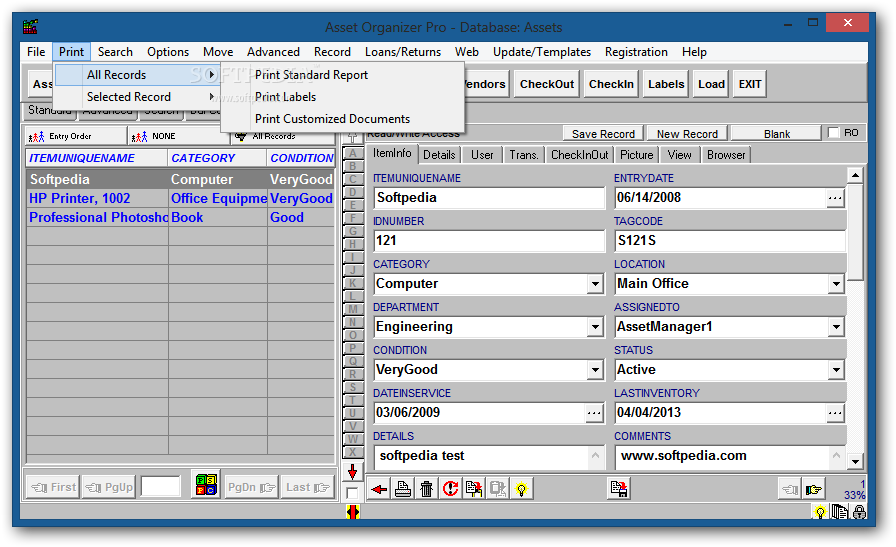Click the form scrollbar up arrow
The image size is (896, 547).
click(x=855, y=175)
